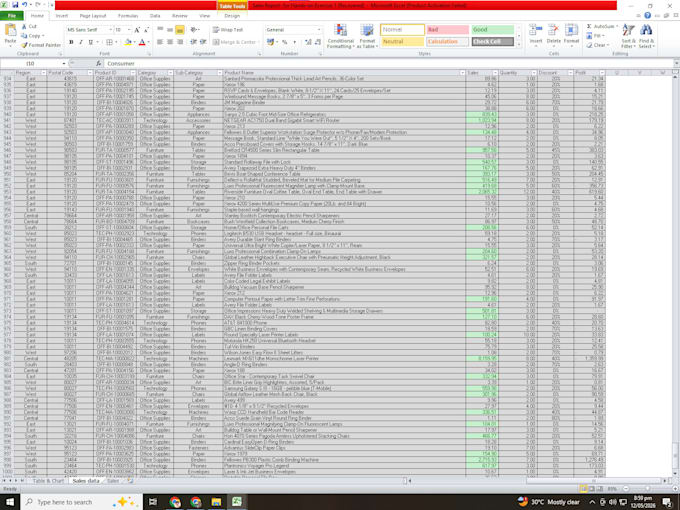The image size is (680, 510).
Task: Switch to the Page Layout tab
Action: 93,16
